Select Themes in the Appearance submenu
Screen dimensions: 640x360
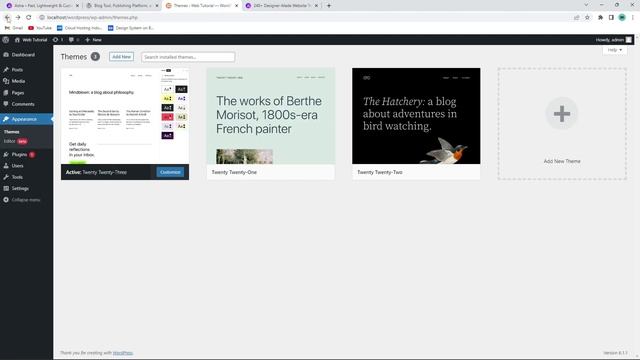[x=11, y=132]
